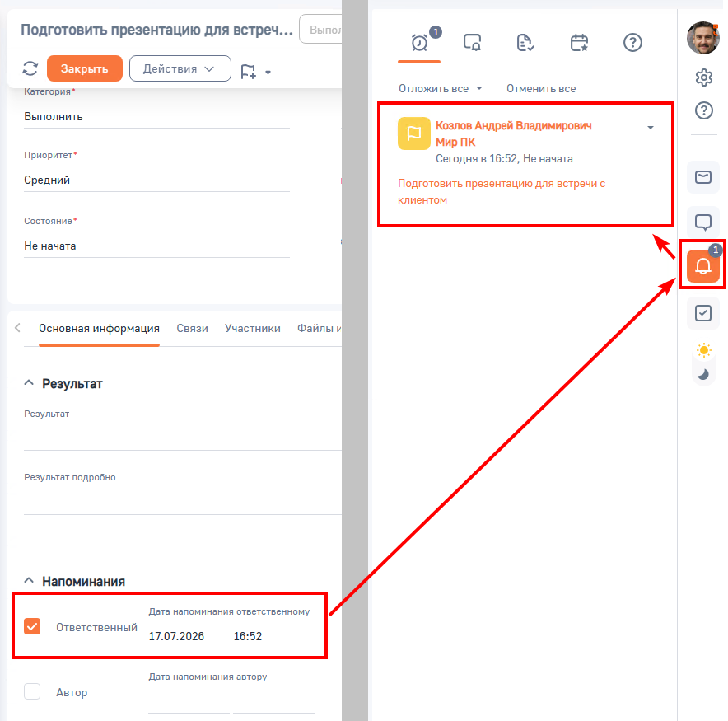Collapse the Напоминания section

pos(29,581)
